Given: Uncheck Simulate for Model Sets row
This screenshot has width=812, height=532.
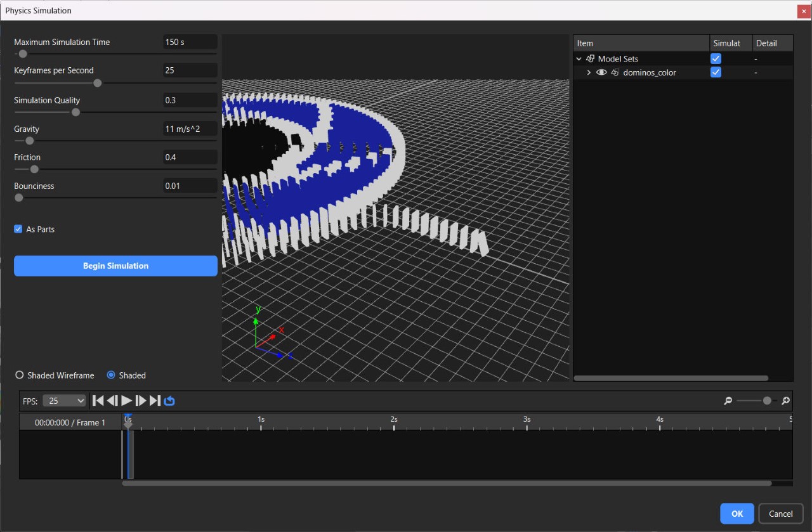Looking at the screenshot, I should pos(716,59).
